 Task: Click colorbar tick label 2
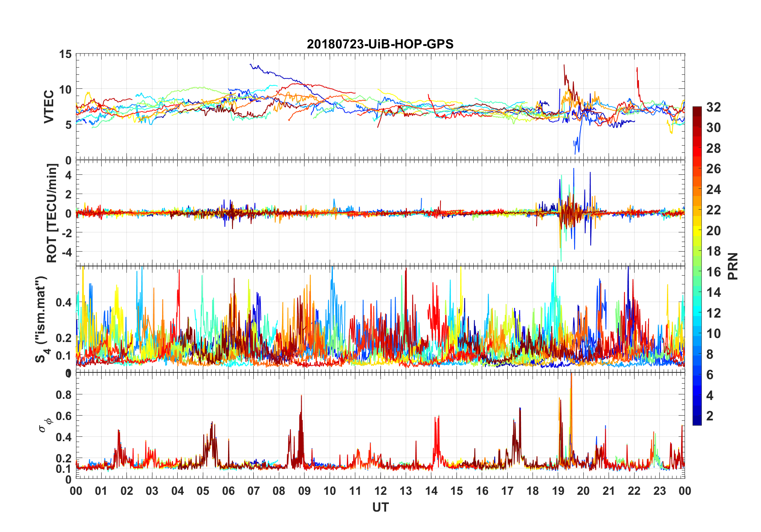coord(710,416)
